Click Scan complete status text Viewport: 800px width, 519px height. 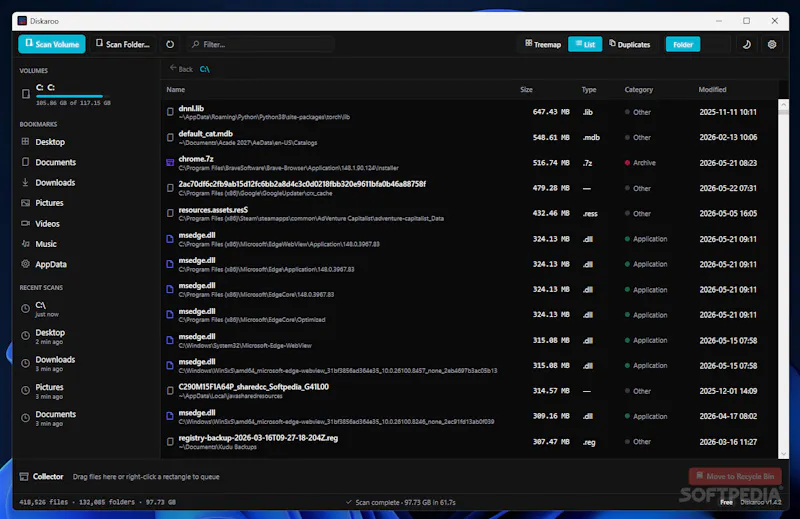401,502
